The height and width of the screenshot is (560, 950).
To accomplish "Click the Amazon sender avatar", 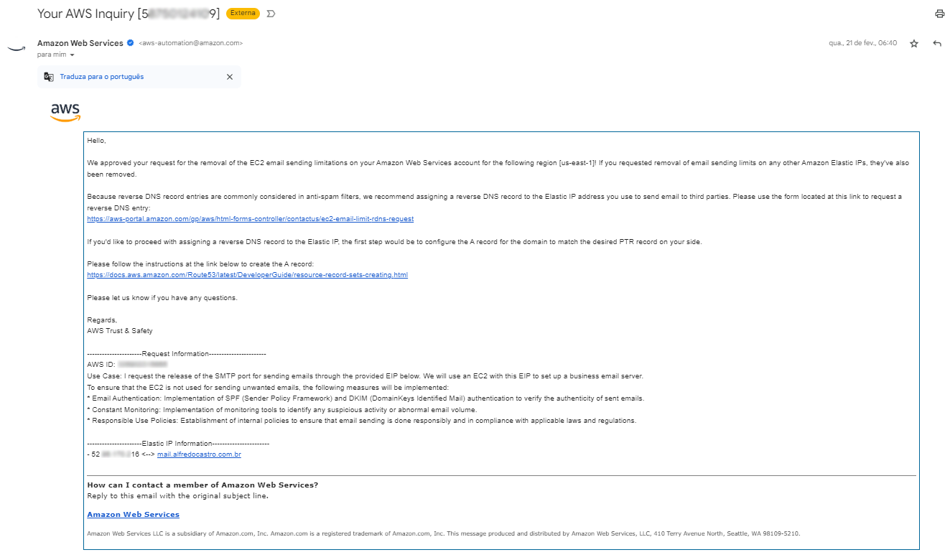I will pos(17,48).
